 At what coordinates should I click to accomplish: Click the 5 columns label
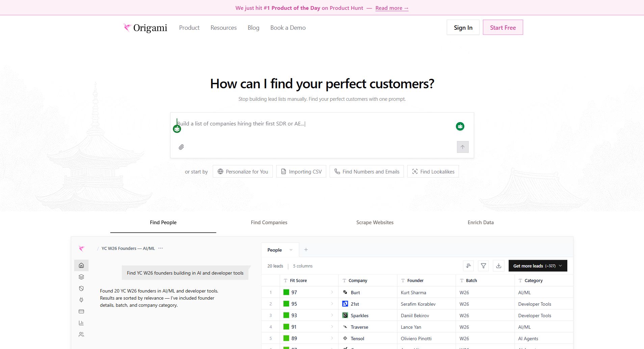click(303, 266)
